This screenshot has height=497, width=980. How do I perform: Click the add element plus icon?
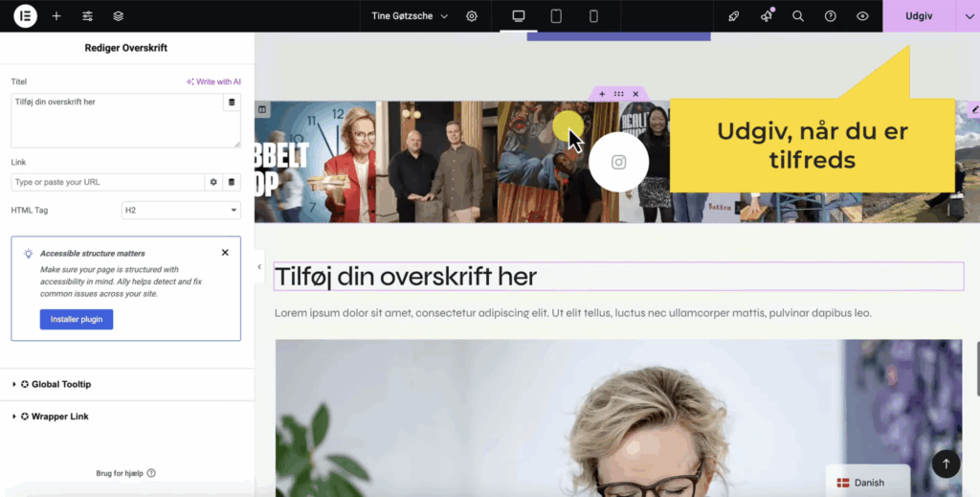pos(56,15)
